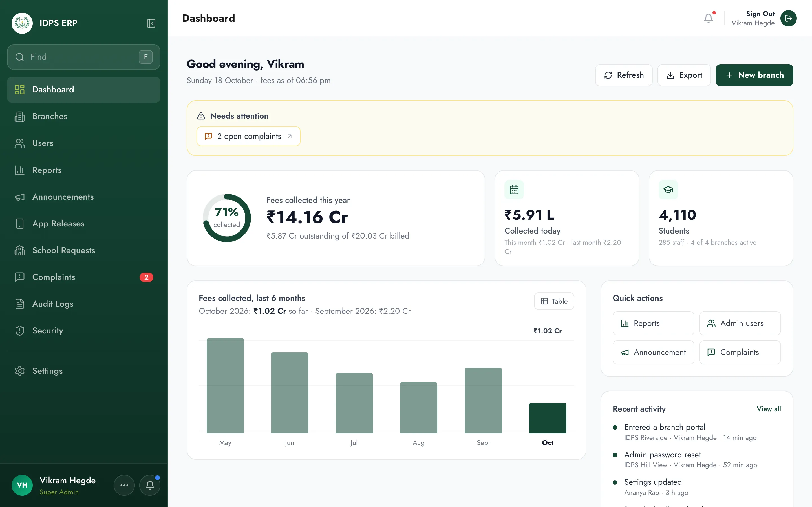Image resolution: width=812 pixels, height=507 pixels.
Task: Switch chart to Table view
Action: tap(554, 301)
